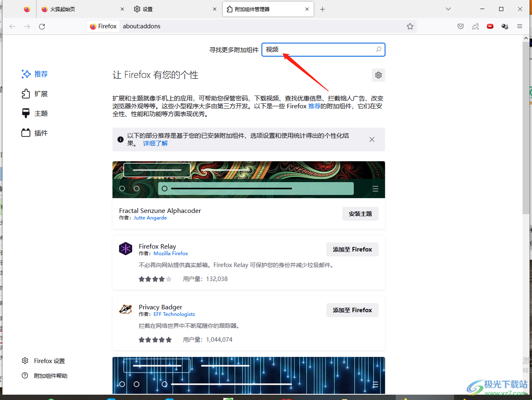The image size is (532, 400).
Task: Click the Firefox identity icon in address bar
Action: pyautogui.click(x=103, y=26)
